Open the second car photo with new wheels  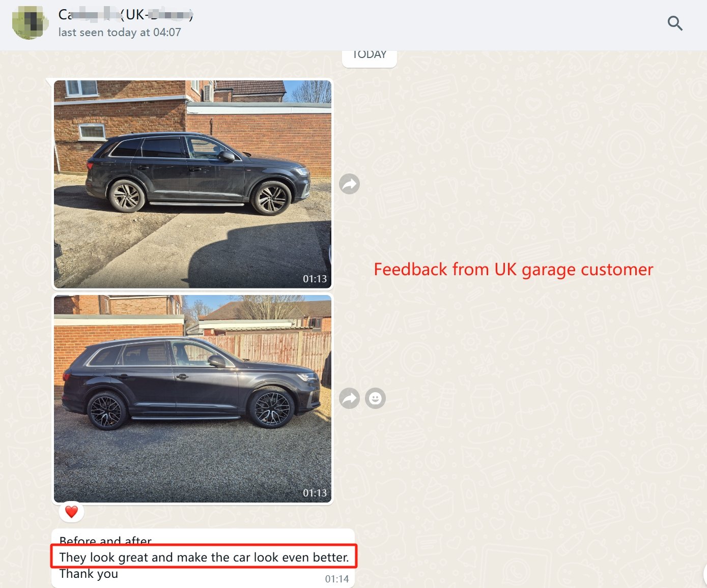coord(192,399)
